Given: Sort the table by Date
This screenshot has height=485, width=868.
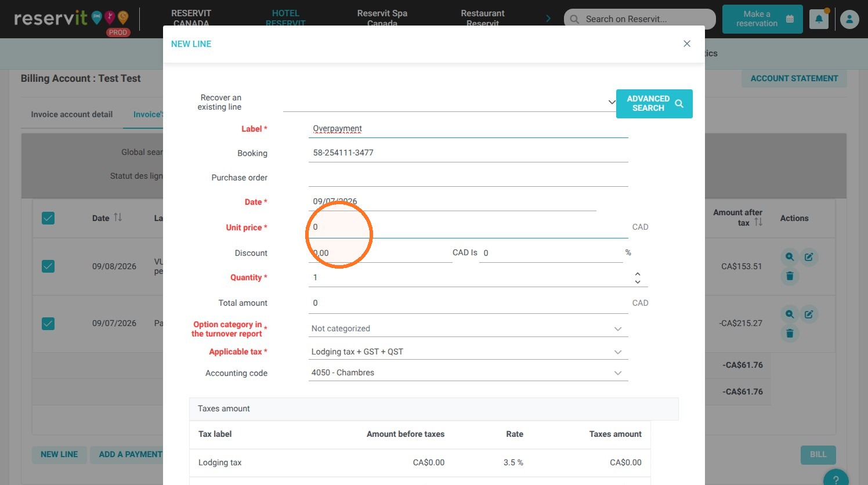Looking at the screenshot, I should pos(118,218).
